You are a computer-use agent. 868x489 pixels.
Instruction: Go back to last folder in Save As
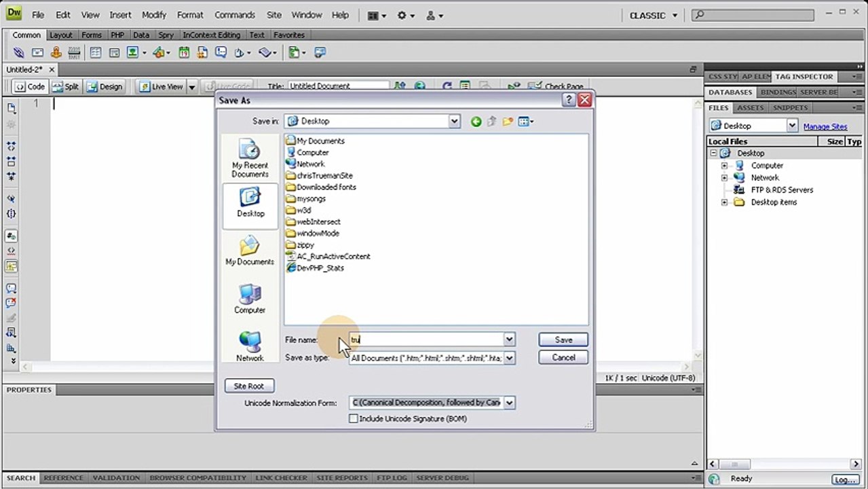pyautogui.click(x=476, y=122)
